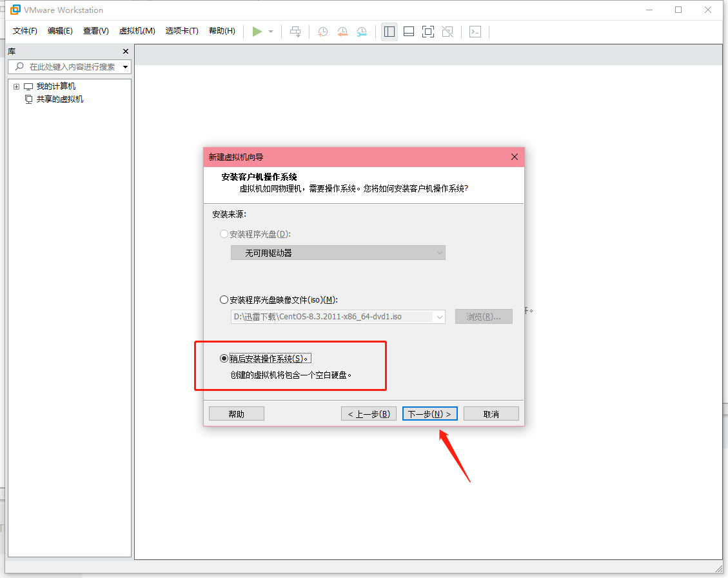Close the library panel

(125, 51)
